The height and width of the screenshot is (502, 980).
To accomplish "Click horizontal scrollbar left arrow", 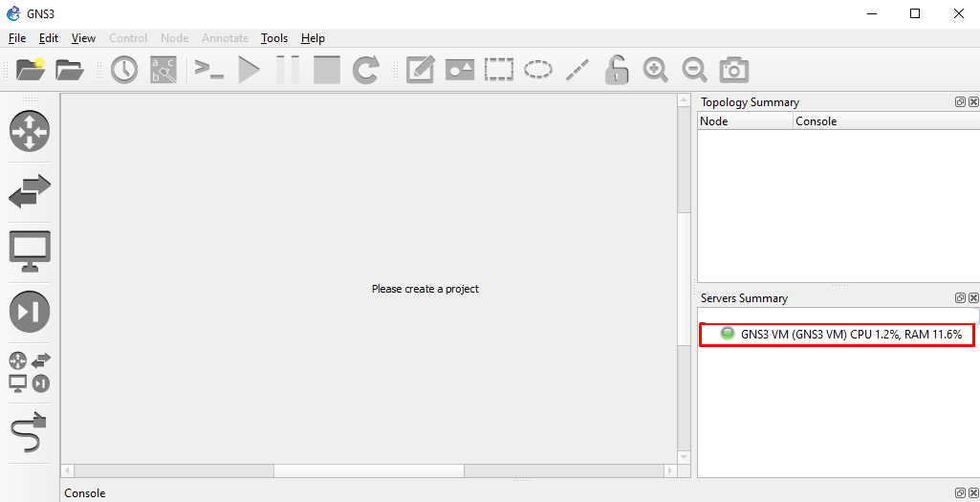I will (68, 469).
